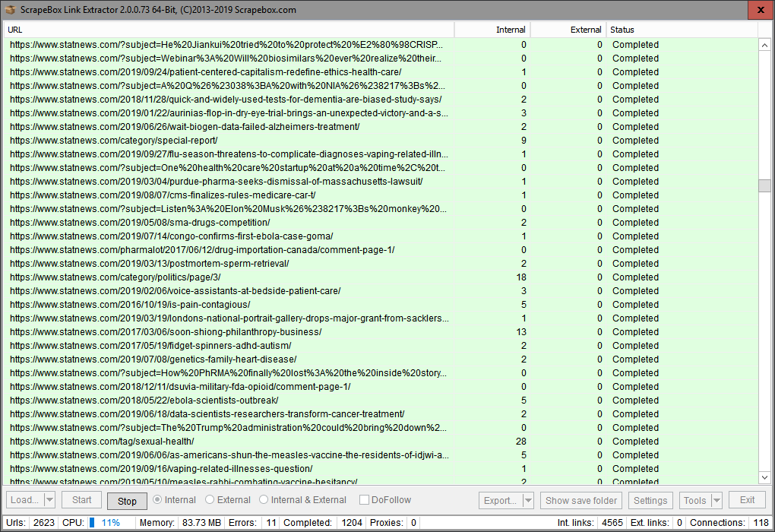Click the Export... button
Image resolution: width=775 pixels, height=532 pixels.
point(501,500)
